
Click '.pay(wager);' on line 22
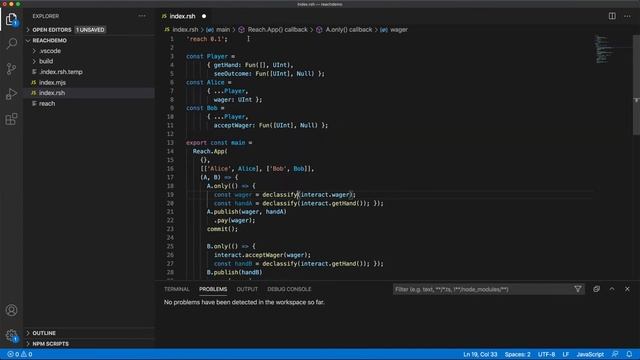234,220
